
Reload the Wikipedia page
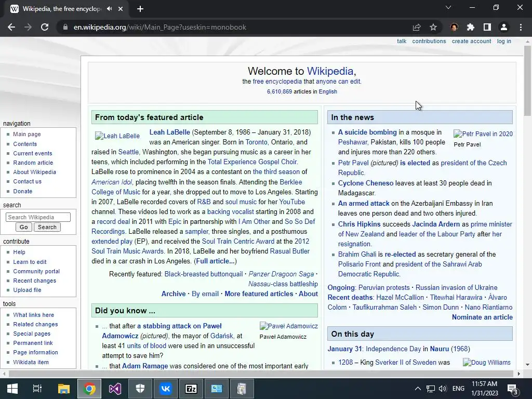(45, 27)
